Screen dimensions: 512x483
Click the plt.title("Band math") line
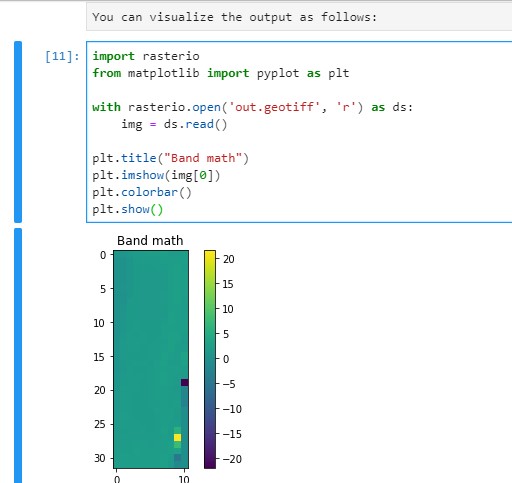tap(170, 158)
